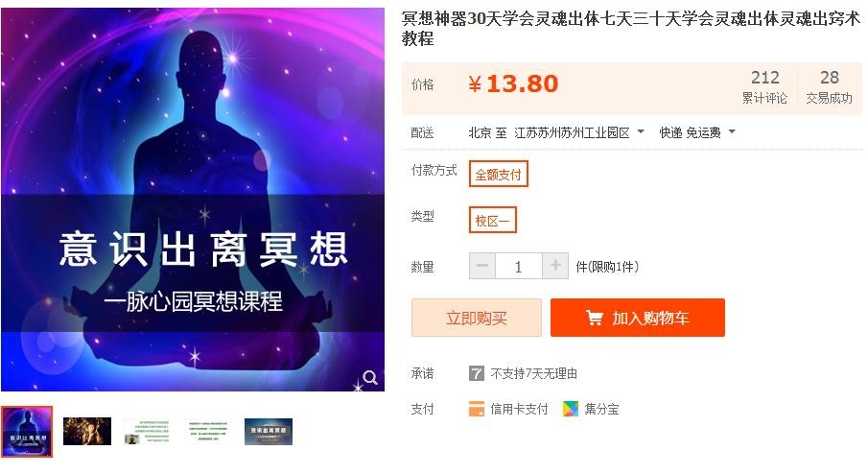Click the credit card payment icon
This screenshot has height=474, width=868.
coord(476,409)
